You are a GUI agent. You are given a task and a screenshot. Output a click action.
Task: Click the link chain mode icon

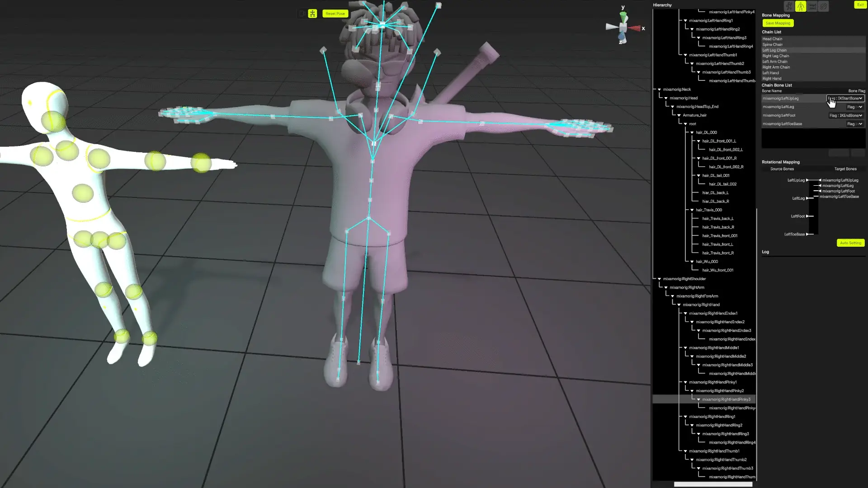pyautogui.click(x=823, y=6)
